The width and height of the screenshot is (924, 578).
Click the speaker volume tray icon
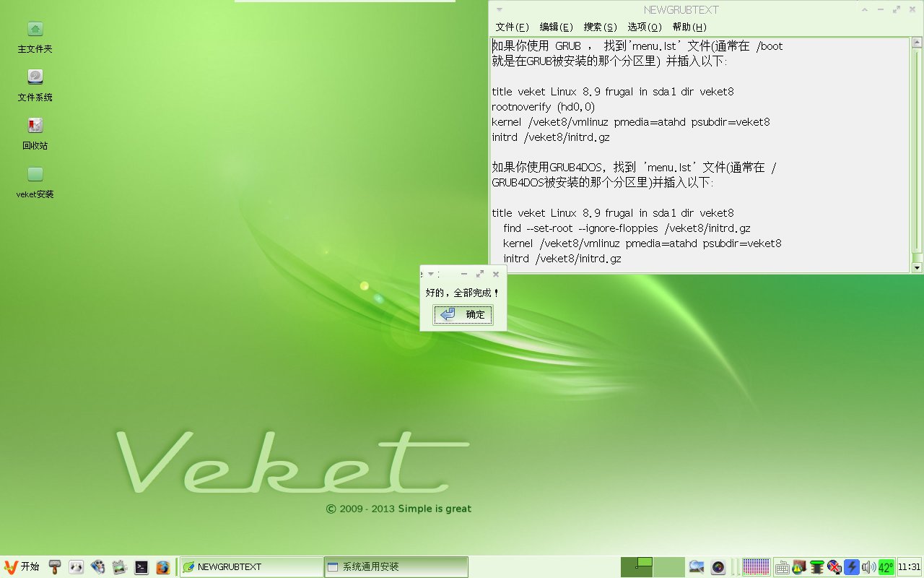click(868, 567)
